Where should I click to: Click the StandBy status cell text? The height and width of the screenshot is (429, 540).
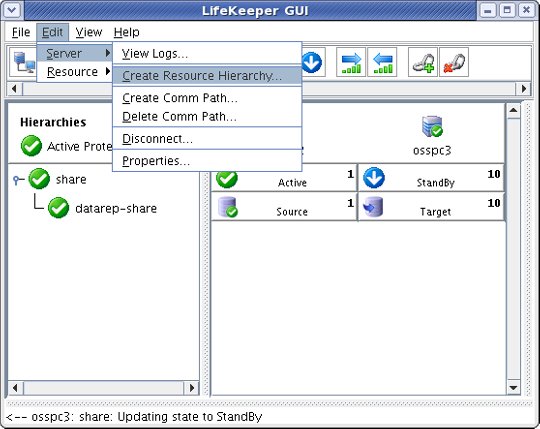coord(436,182)
